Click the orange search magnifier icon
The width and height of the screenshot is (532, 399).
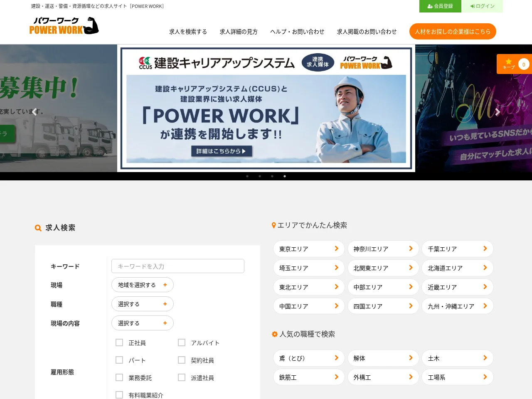tap(38, 228)
